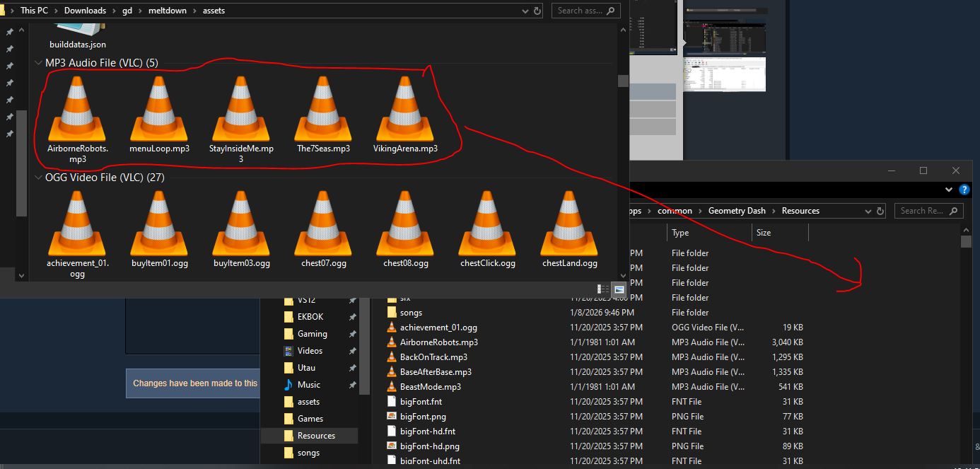
Task: Select the menuLoop.mp3 file icon
Action: 159,109
